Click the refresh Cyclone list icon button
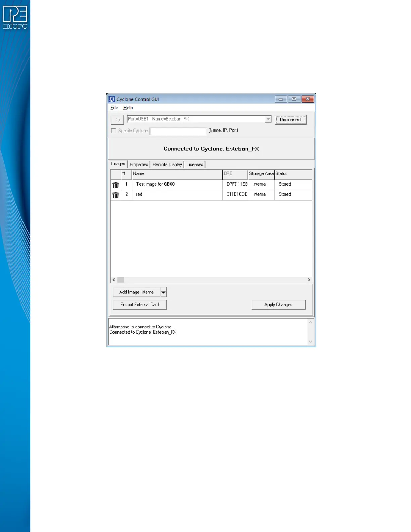 118,120
